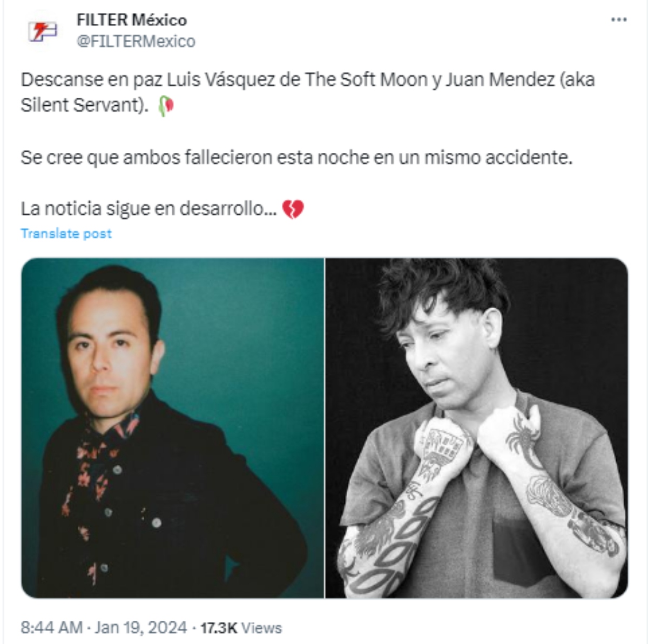Viewport: 648px width, 644px height.
Task: Click the 8:44 AM timestamp
Action: [52, 628]
